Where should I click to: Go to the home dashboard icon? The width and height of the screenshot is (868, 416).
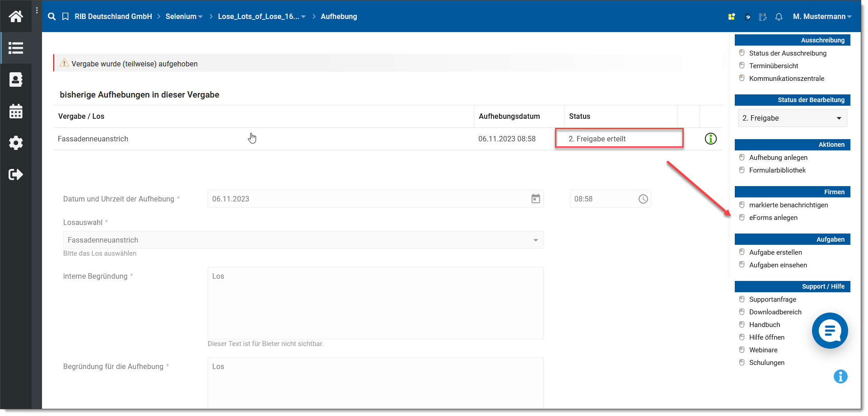point(16,16)
